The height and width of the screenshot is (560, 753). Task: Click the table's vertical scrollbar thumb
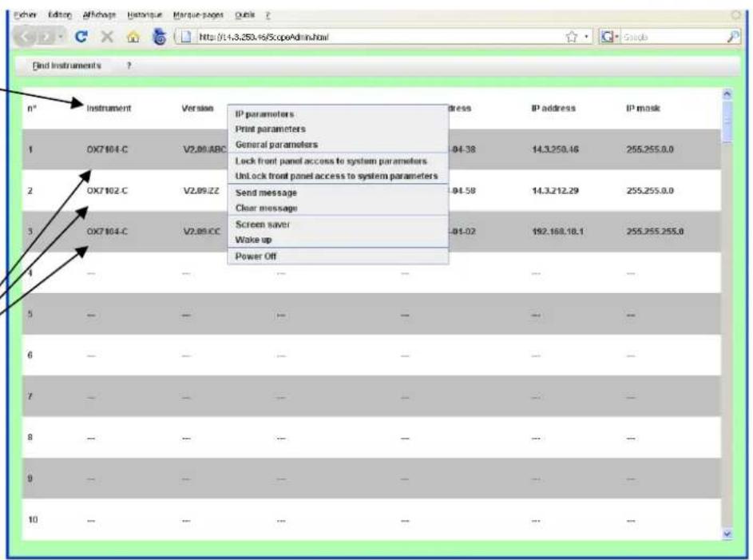click(727, 121)
